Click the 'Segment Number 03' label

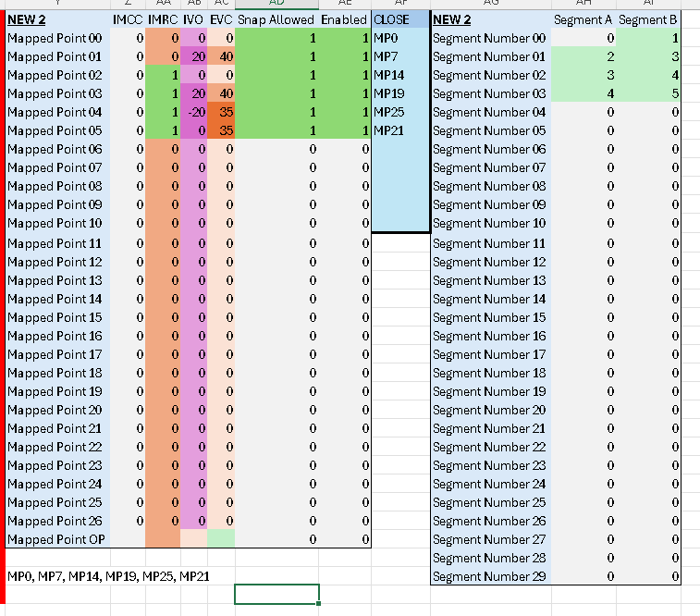[491, 93]
